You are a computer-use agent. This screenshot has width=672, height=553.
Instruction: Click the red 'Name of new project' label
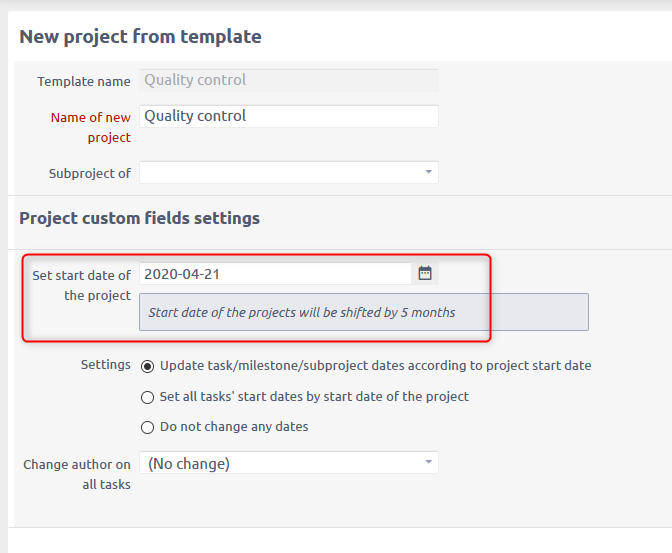[x=90, y=127]
